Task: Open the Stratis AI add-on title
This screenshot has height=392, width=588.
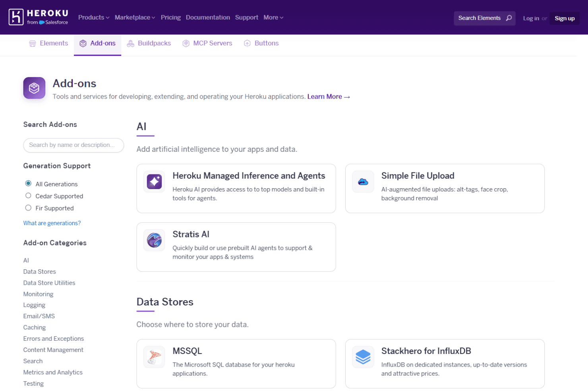Action: point(191,234)
